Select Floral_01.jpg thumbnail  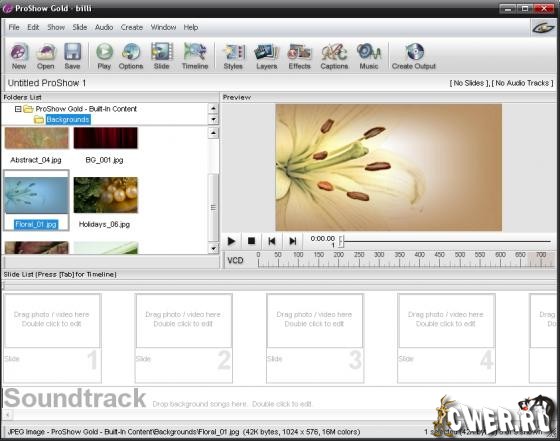[x=36, y=195]
